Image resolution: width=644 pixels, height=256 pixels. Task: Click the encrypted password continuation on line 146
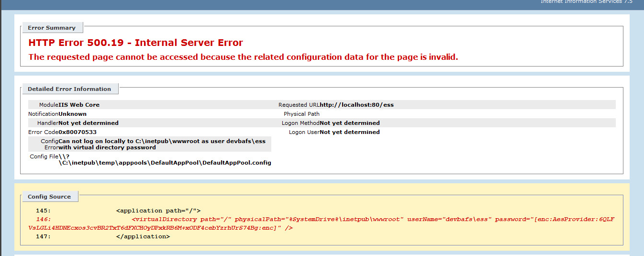click(x=160, y=228)
